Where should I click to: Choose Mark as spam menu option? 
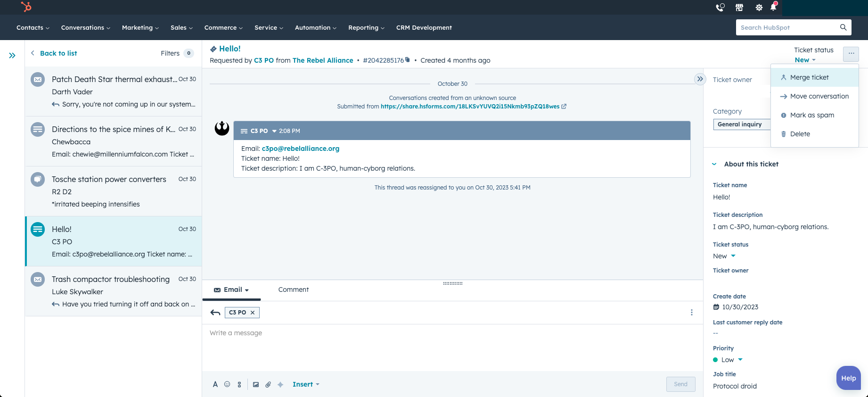pos(811,115)
